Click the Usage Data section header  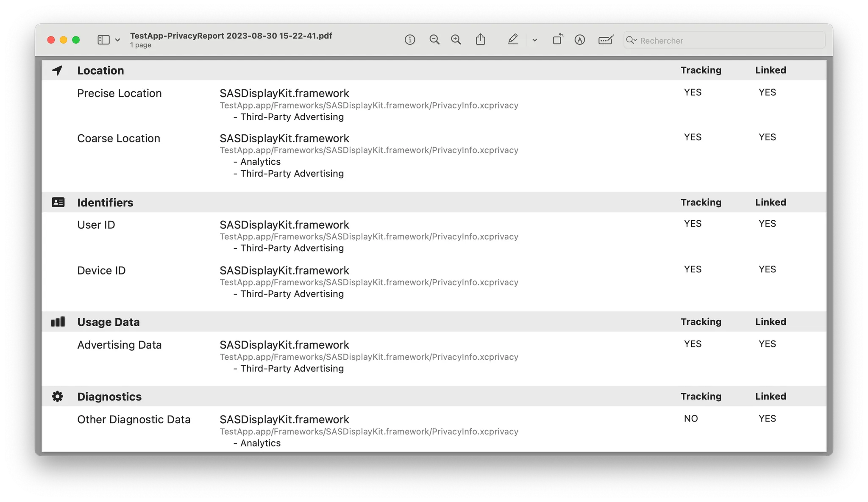pyautogui.click(x=108, y=322)
